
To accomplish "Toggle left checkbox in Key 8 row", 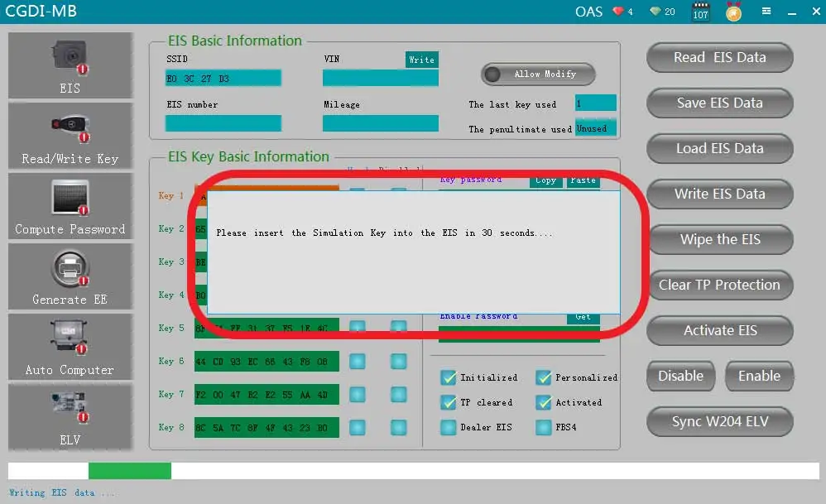I will click(x=358, y=428).
